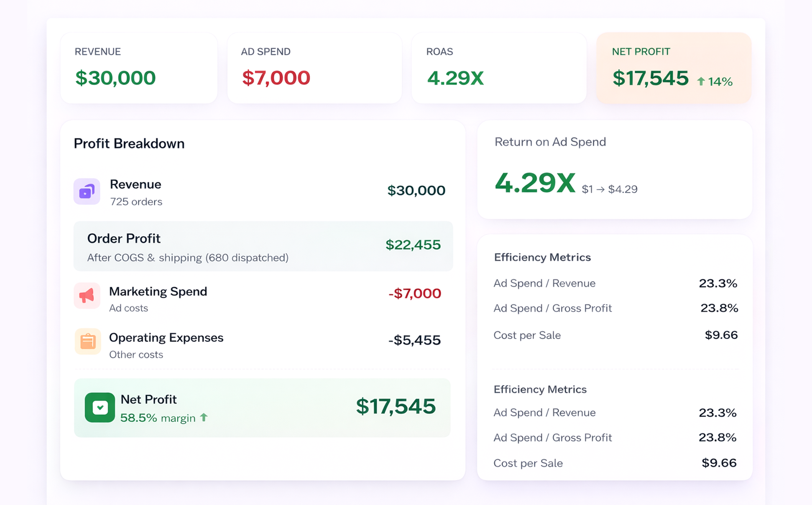This screenshot has height=505, width=812.
Task: Click the Order Profit row
Action: [263, 247]
